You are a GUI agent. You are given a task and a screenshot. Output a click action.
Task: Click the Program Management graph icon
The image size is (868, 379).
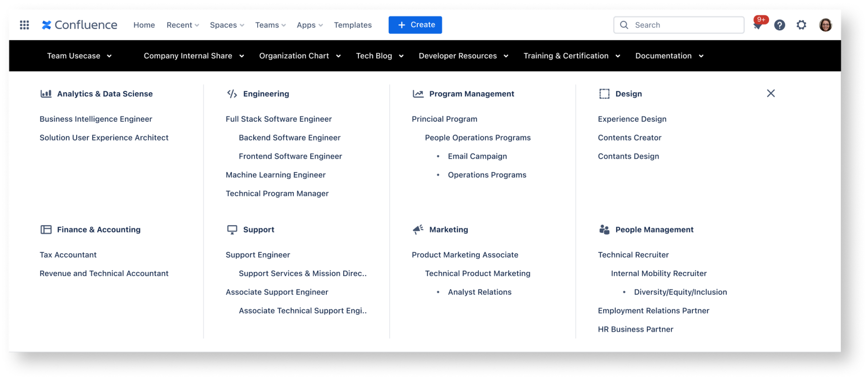point(418,94)
